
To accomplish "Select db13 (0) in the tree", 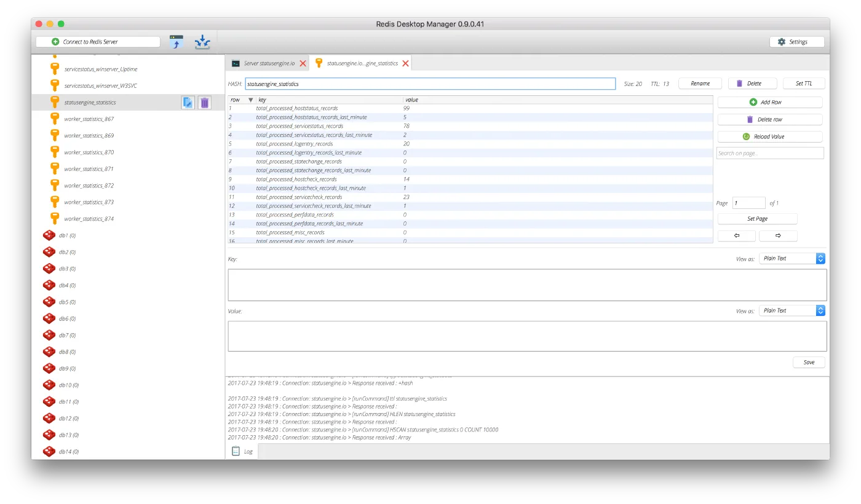I will pos(69,435).
